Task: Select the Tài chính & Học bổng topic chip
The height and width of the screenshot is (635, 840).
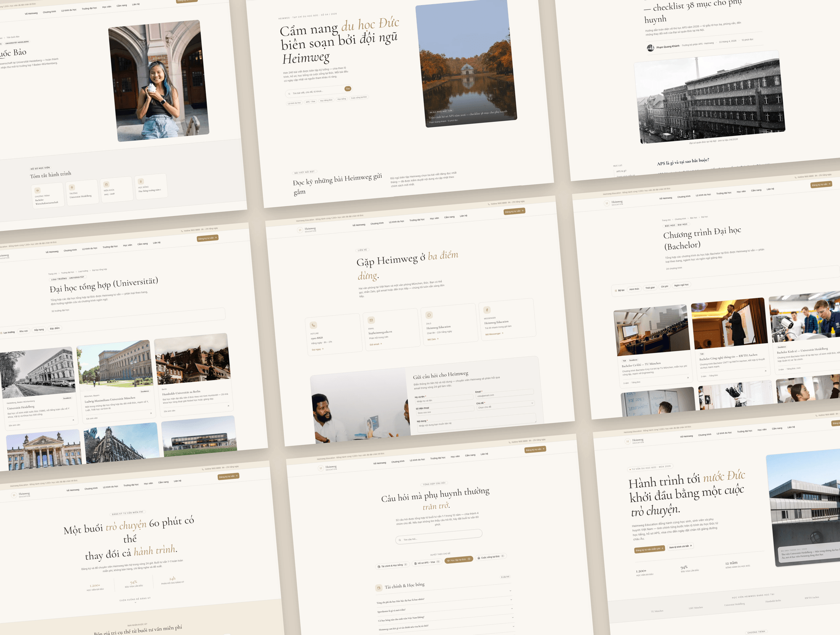Action: [x=392, y=565]
